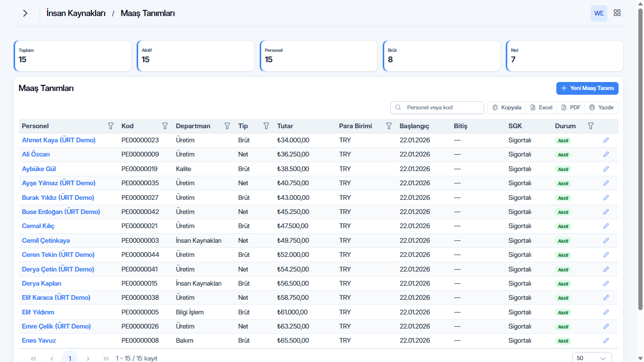Open Aybüke Gül's personnel link
The image size is (644, 362).
tap(39, 169)
